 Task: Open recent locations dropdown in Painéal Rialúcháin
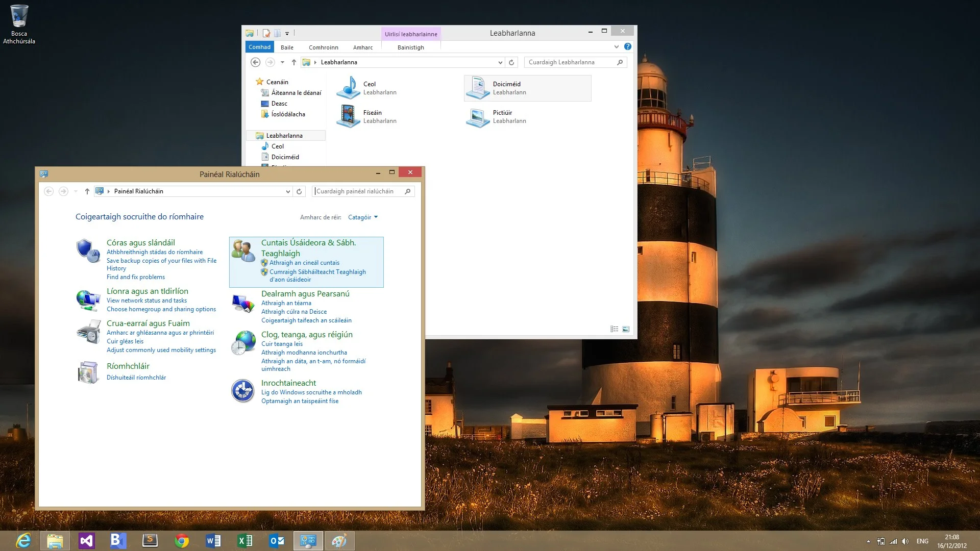point(76,191)
